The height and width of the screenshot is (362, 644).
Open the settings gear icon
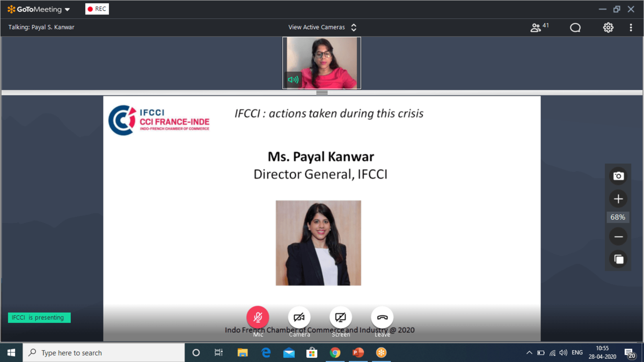click(608, 27)
